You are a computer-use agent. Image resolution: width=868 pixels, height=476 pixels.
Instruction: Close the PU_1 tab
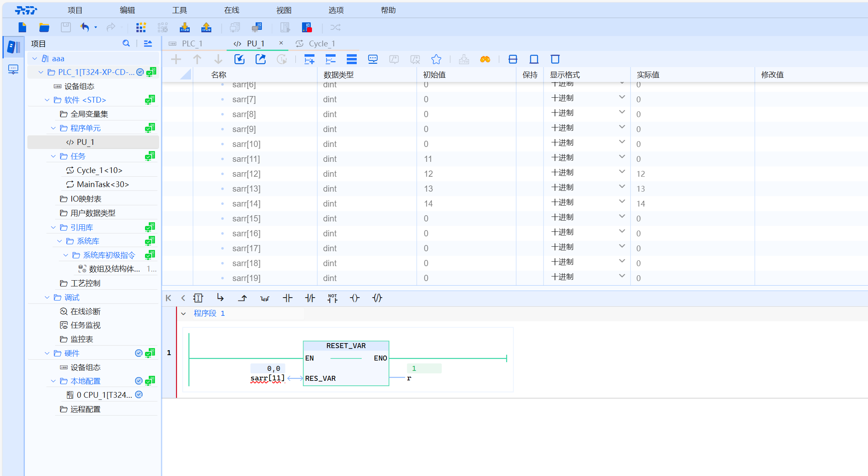[281, 43]
